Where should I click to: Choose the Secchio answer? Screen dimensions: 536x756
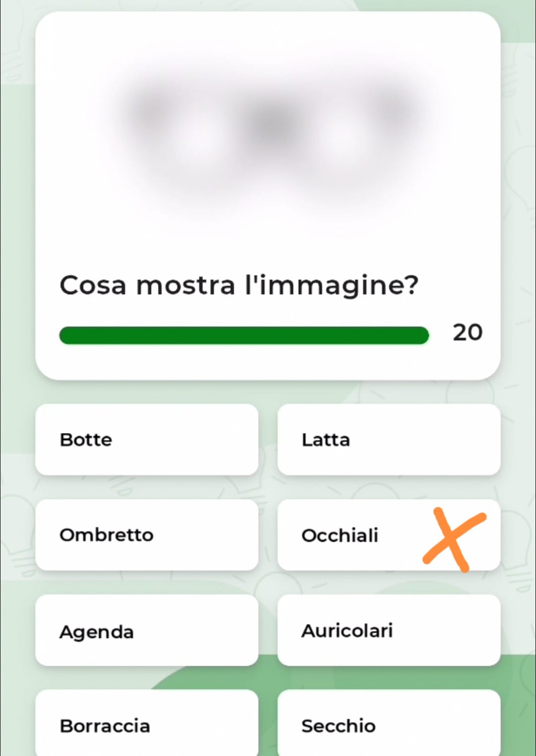coord(389,725)
